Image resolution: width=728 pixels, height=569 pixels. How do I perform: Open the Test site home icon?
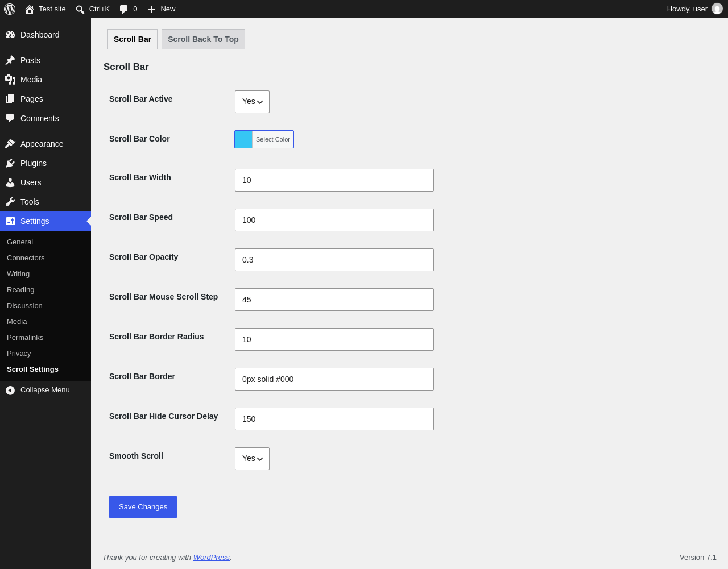(x=30, y=9)
